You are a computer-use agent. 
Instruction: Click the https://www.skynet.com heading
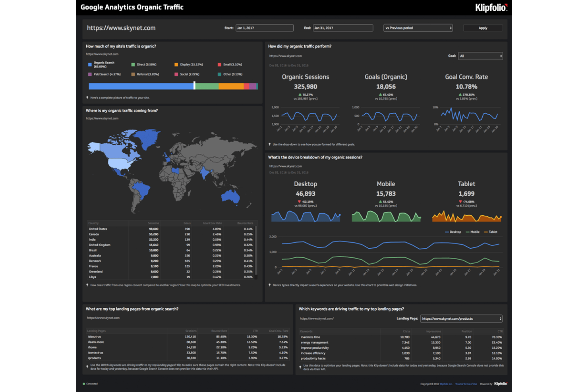[x=121, y=28]
